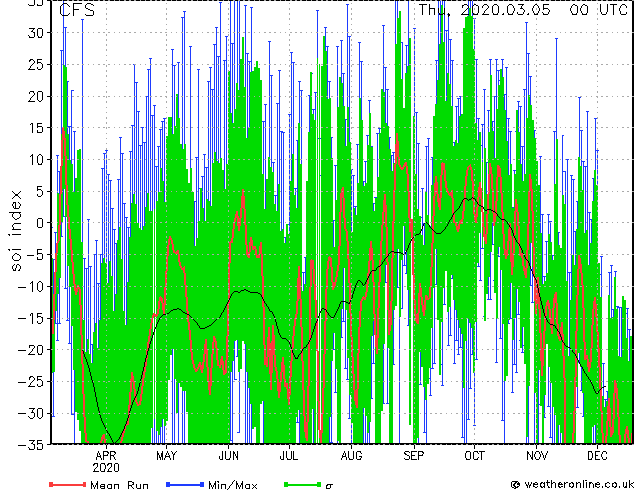The image size is (634, 490).
Task: Click the Min/Max legend label
Action: coord(232,485)
